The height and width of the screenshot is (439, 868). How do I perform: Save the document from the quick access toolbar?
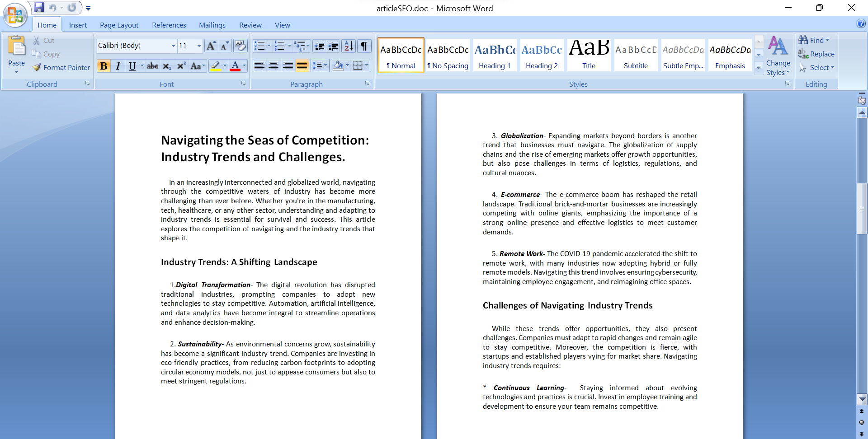(39, 8)
